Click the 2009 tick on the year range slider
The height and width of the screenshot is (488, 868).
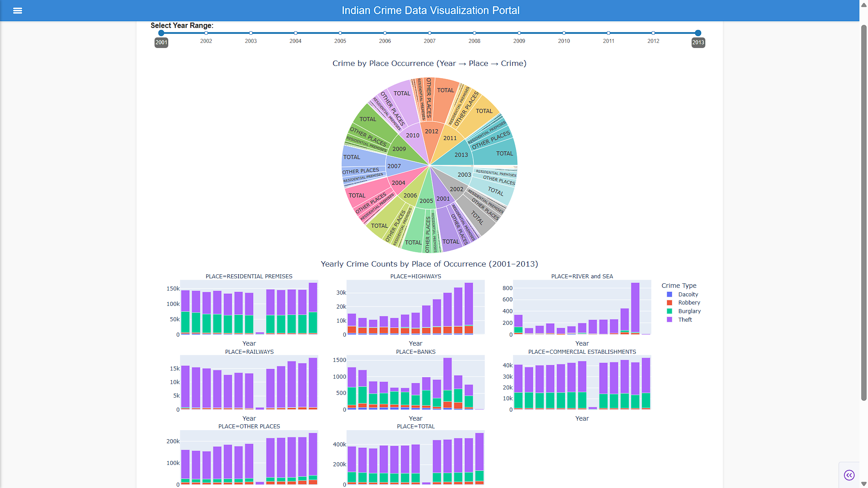click(x=519, y=33)
